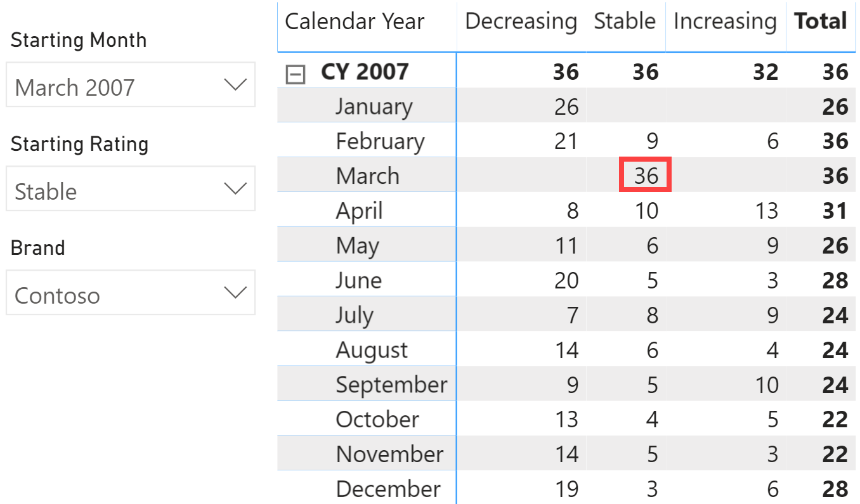Sort by Calendar Year header
Image resolution: width=860 pixels, height=504 pixels.
pyautogui.click(x=355, y=22)
